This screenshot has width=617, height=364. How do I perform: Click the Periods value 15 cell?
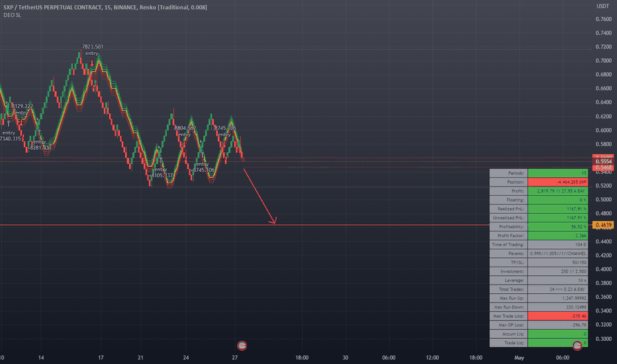pyautogui.click(x=558, y=173)
